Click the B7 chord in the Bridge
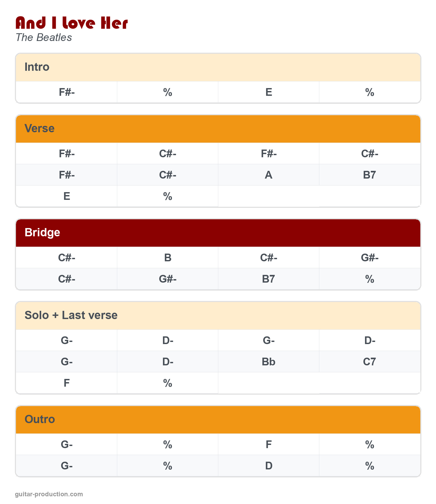Screen dimensions: 436x504 click(x=269, y=279)
